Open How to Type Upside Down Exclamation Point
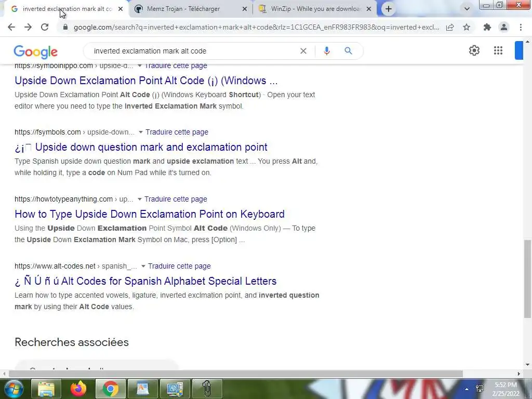 pos(150,214)
